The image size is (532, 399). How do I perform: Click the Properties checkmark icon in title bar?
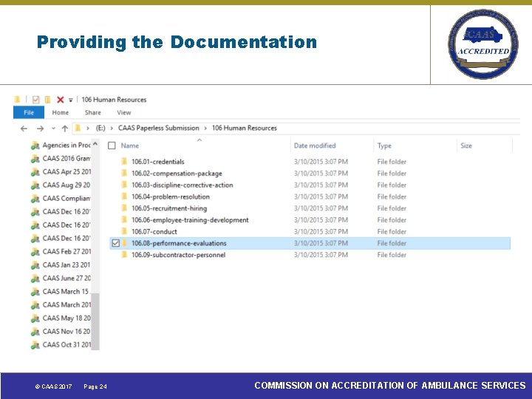pyautogui.click(x=35, y=100)
